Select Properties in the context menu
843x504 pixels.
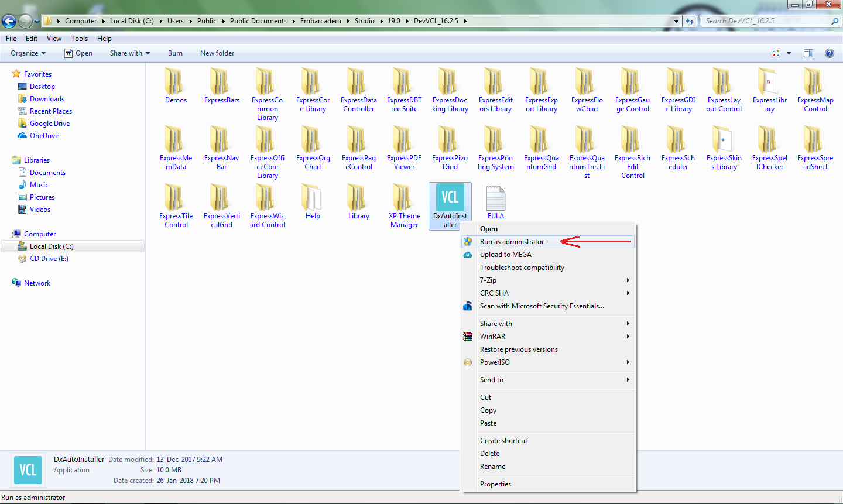coord(495,484)
